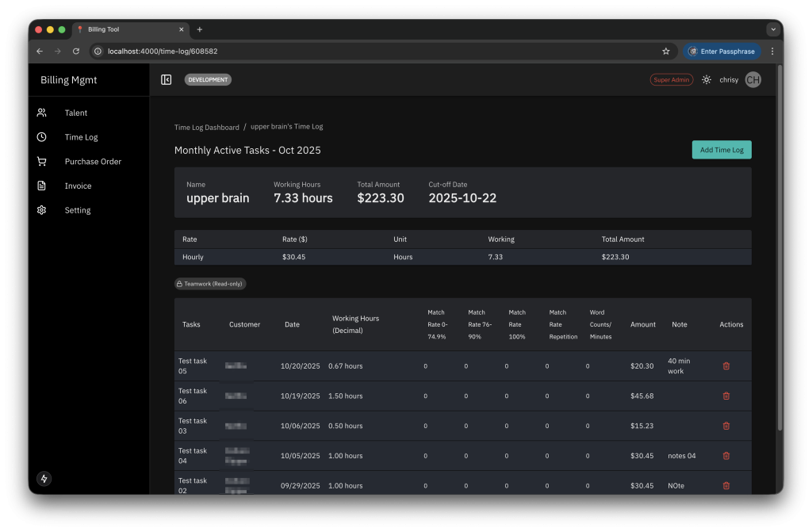
Task: Expand the tab search dropdown arrow
Action: click(772, 29)
